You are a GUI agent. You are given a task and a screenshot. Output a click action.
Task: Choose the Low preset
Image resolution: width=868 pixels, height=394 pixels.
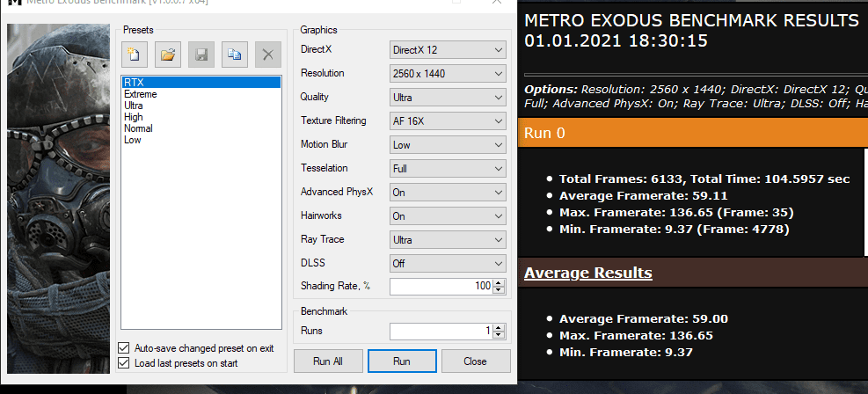coord(132,140)
